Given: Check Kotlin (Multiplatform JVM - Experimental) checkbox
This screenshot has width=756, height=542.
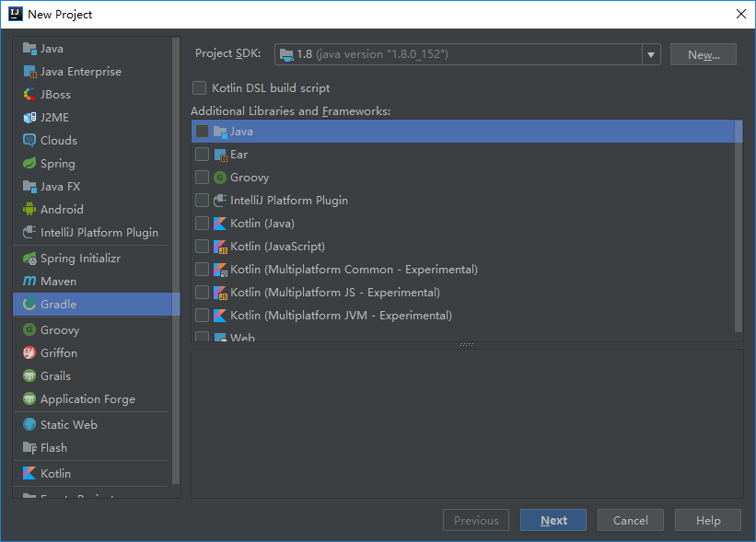Looking at the screenshot, I should 202,316.
